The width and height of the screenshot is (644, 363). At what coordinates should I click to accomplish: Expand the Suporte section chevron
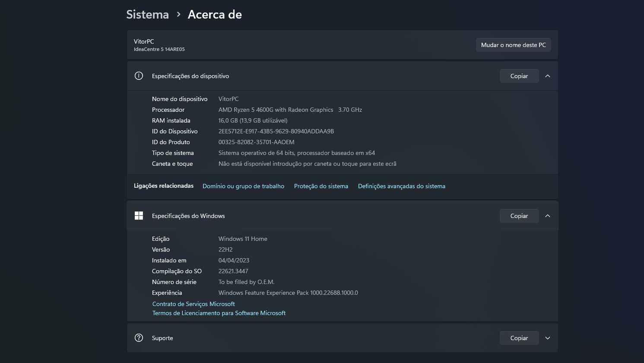pos(548,338)
